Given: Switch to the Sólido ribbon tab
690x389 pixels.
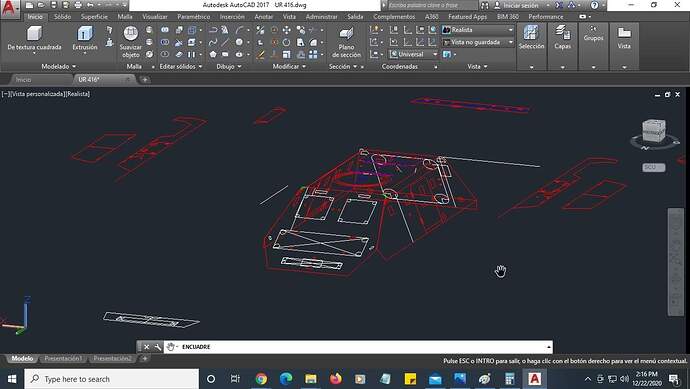Looking at the screenshot, I should point(62,17).
